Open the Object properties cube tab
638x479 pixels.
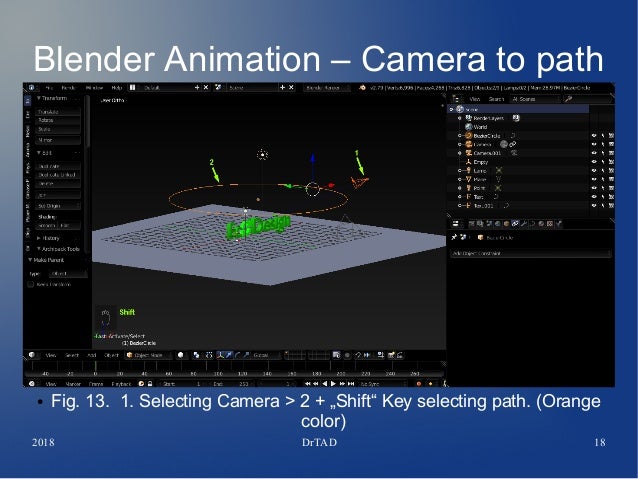[x=507, y=223]
